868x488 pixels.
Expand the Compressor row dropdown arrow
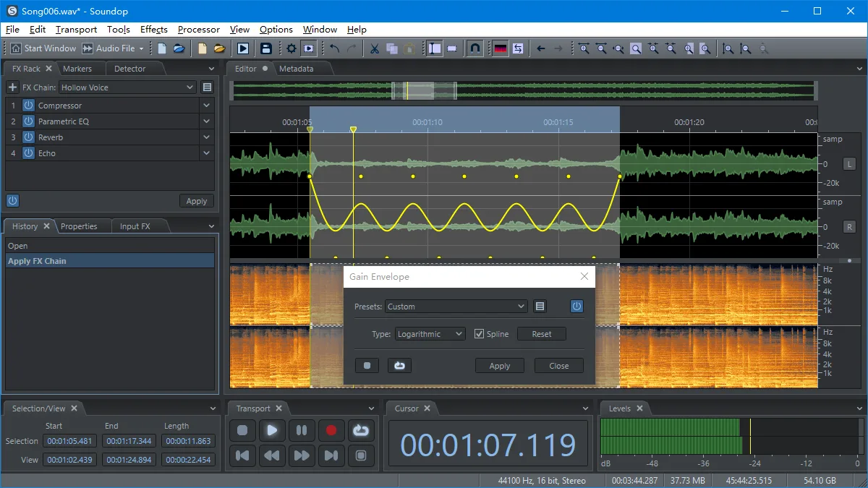(207, 106)
